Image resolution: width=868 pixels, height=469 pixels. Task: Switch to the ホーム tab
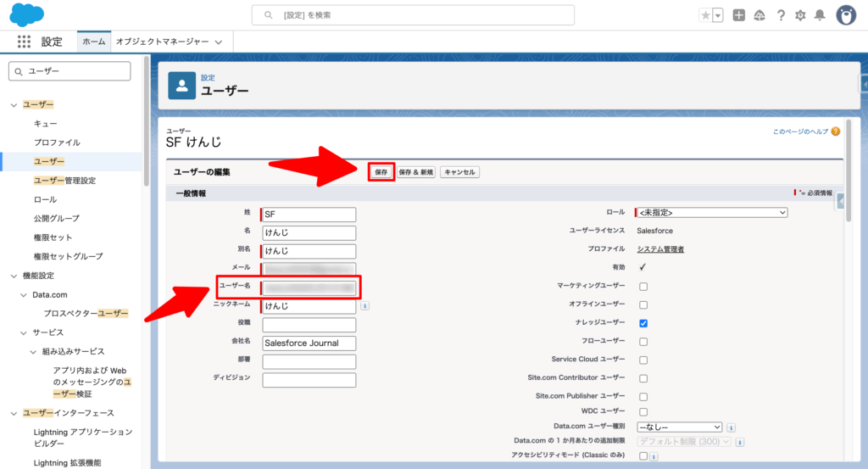coord(94,42)
